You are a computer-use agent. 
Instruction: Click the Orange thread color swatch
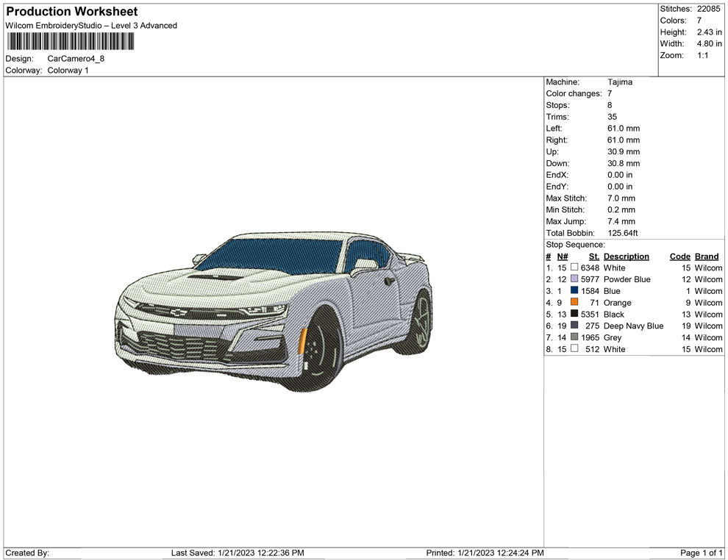574,302
